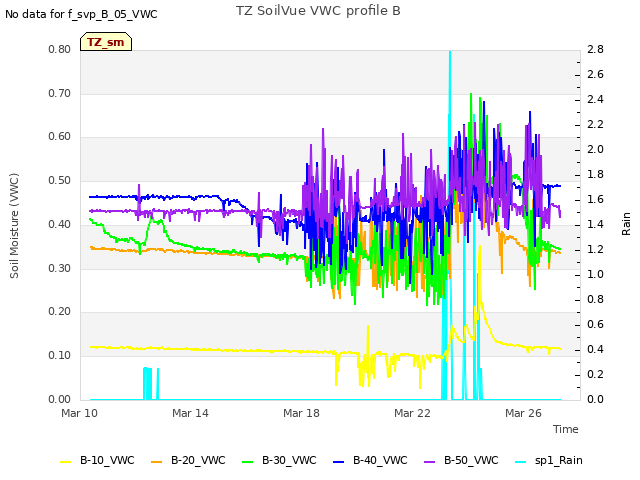
Task: Click the Mar 10 date tick label
Action: (80, 413)
